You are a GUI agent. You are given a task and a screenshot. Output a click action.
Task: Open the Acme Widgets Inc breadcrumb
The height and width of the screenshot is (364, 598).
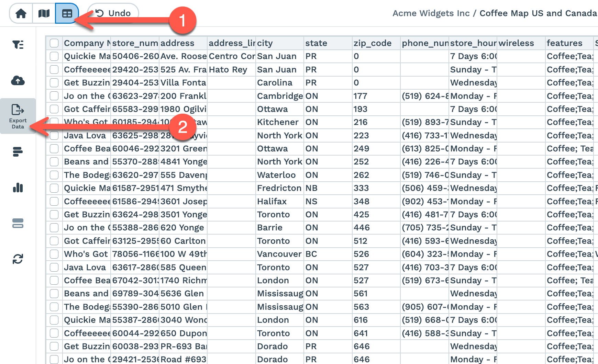[x=431, y=13]
